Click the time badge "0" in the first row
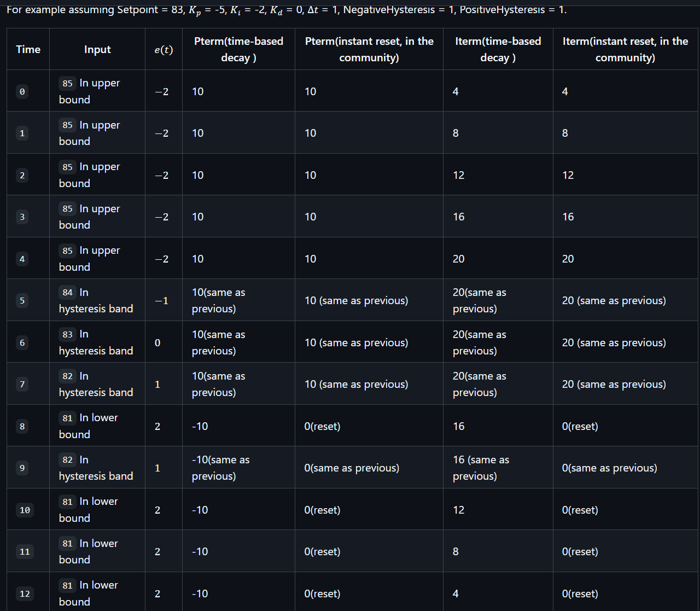The width and height of the screenshot is (700, 611). point(22,92)
